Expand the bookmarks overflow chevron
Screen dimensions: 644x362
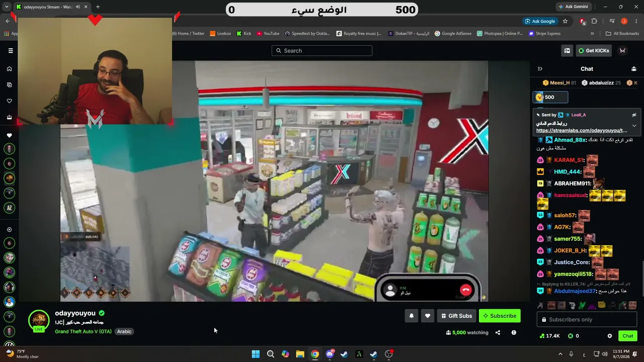pos(592,34)
